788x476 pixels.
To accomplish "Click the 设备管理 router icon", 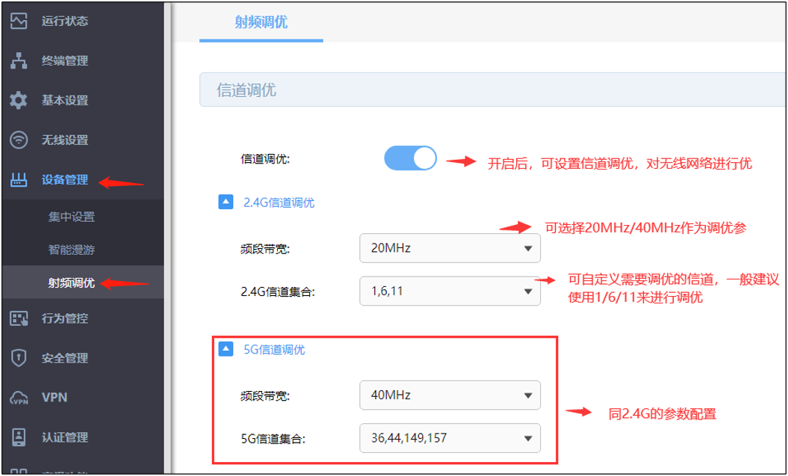I will (19, 179).
